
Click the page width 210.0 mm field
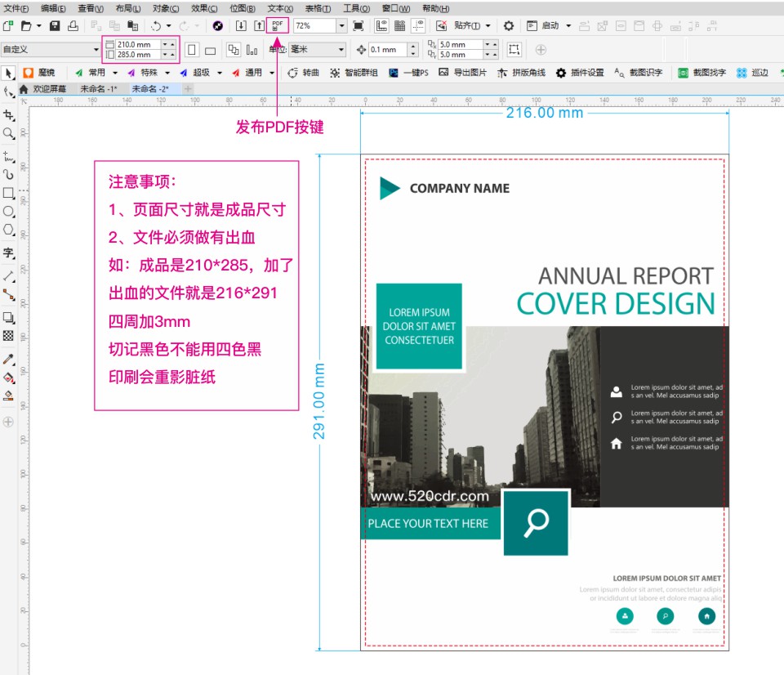tap(139, 44)
